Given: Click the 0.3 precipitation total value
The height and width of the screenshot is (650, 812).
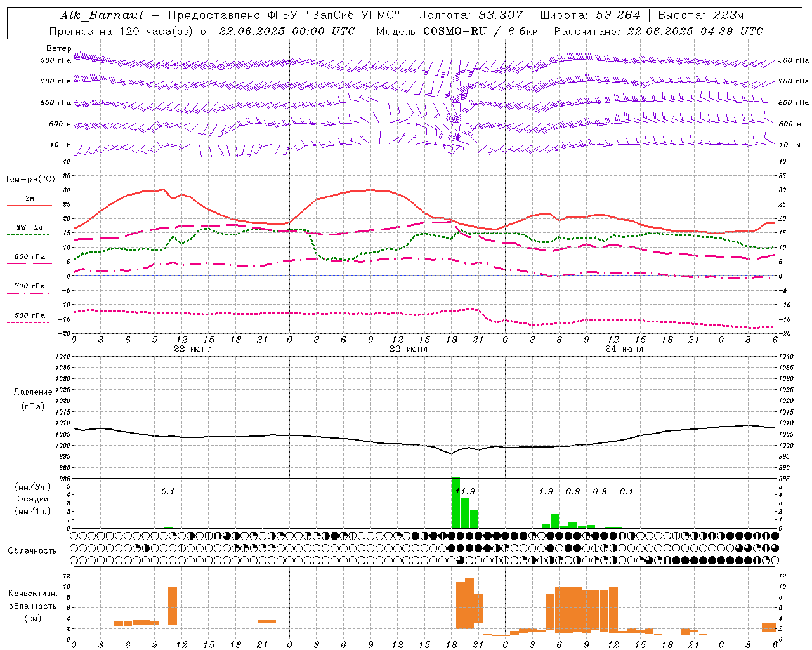Looking at the screenshot, I should click(x=599, y=492).
